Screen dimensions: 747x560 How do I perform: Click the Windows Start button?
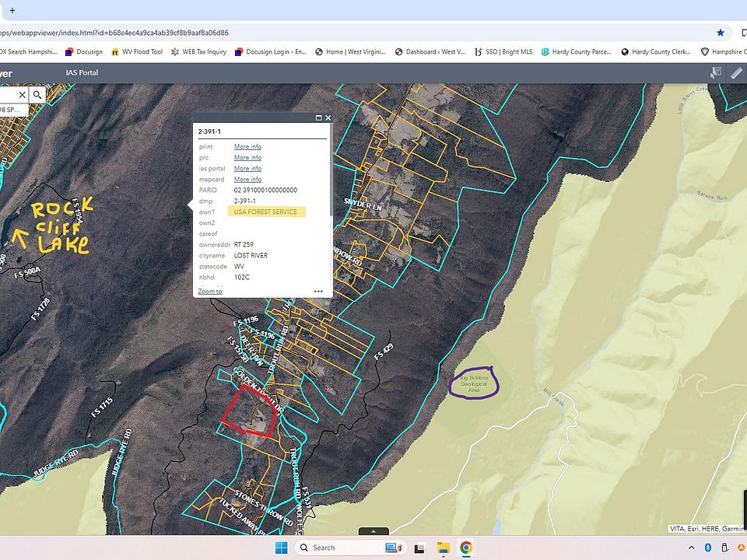coord(281,548)
